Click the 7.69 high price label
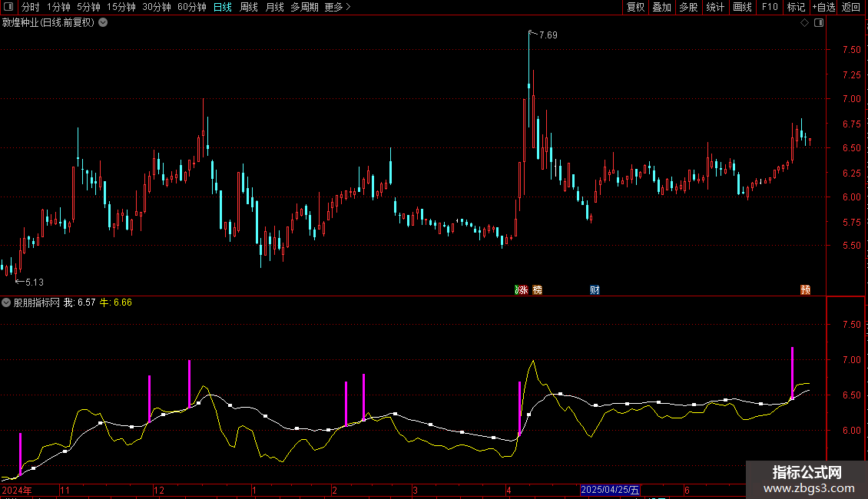Viewport: 868px width, 499px height. tap(548, 35)
